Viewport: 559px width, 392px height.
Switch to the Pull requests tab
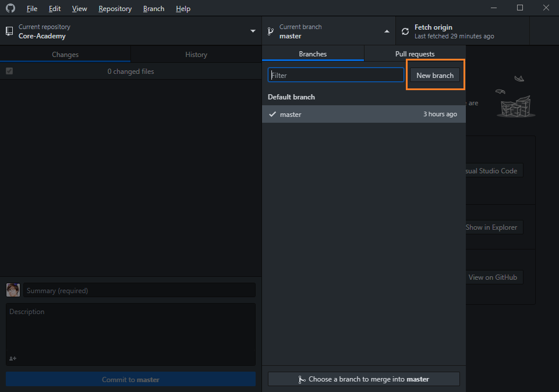click(415, 54)
